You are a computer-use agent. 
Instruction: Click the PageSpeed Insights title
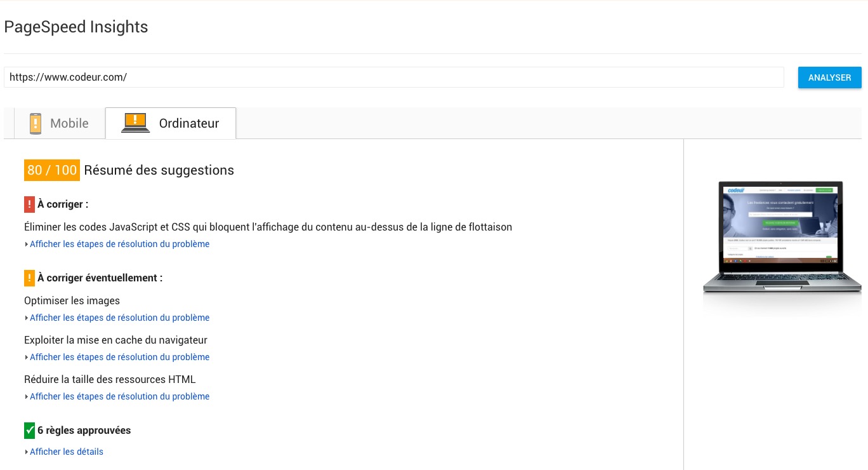76,27
